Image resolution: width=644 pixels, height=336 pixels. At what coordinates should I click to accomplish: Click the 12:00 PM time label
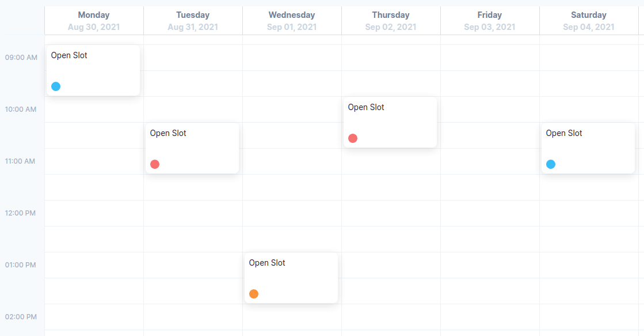click(x=21, y=213)
